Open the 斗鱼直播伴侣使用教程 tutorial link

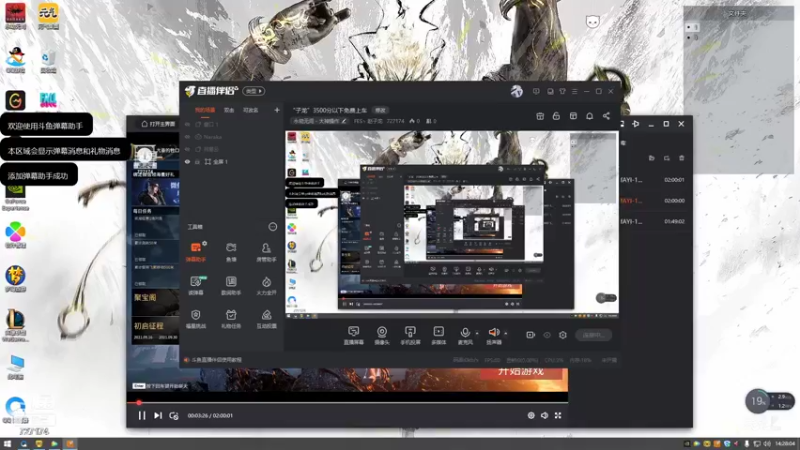(217, 360)
